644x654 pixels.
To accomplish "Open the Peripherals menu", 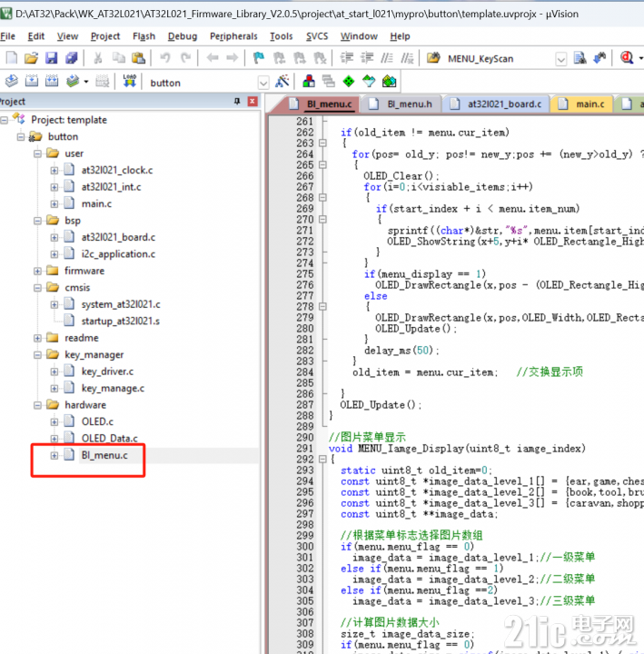I will pos(233,36).
